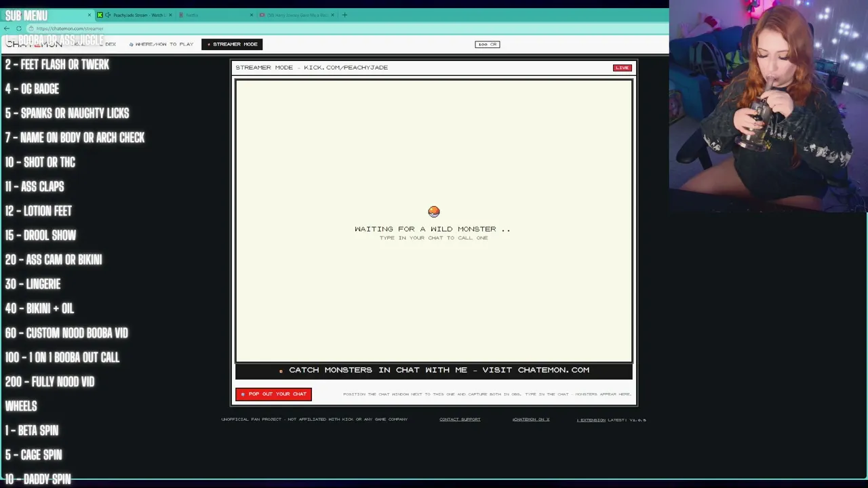Switch to the Netflix tab

tap(216, 15)
